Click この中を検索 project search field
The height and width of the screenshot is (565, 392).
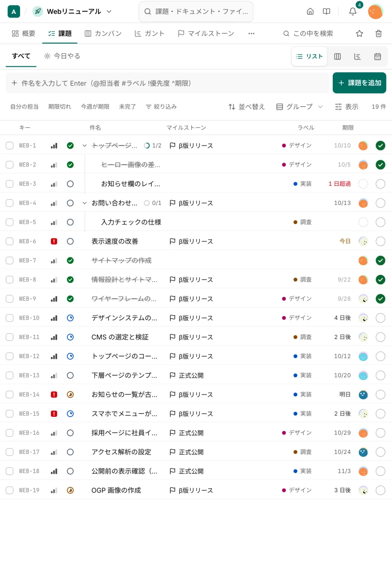[x=308, y=33]
